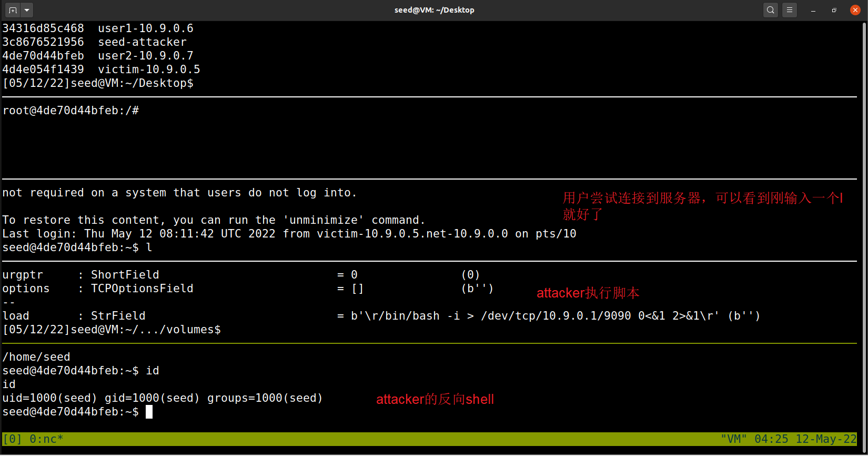Image resolution: width=868 pixels, height=456 pixels.
Task: Minimize the terminal window
Action: (813, 10)
